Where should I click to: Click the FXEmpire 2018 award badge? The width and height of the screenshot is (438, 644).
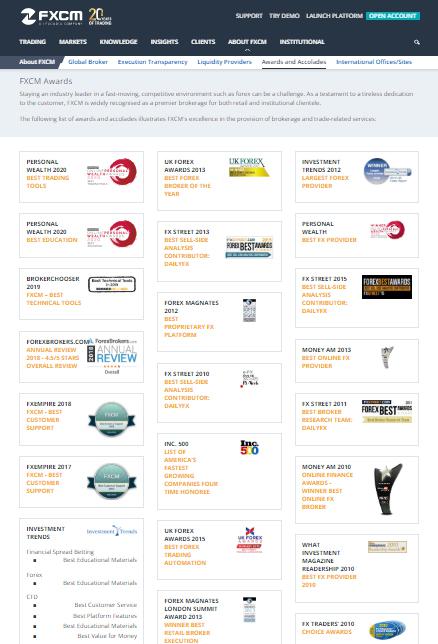pos(111,419)
